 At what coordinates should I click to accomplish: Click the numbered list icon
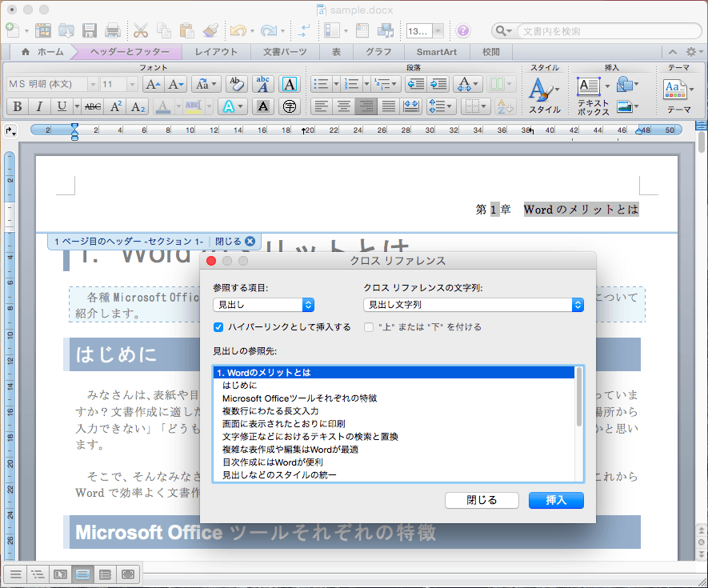351,84
